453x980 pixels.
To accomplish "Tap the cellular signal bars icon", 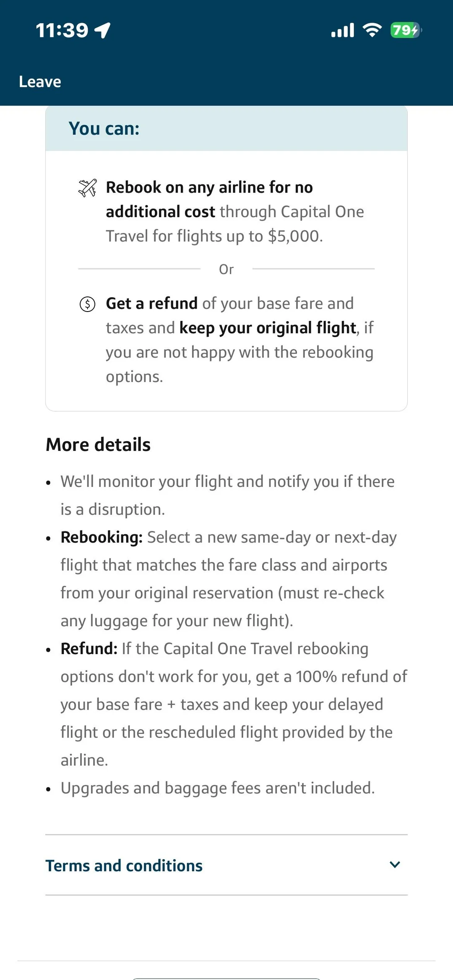I will [x=343, y=30].
